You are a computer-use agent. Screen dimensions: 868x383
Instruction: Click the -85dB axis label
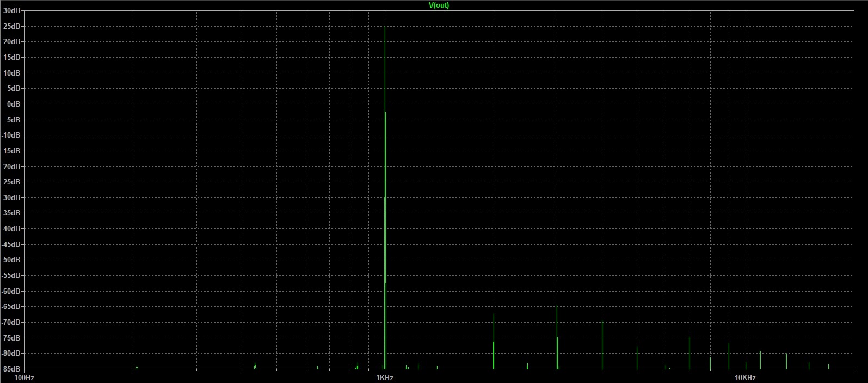coord(11,369)
